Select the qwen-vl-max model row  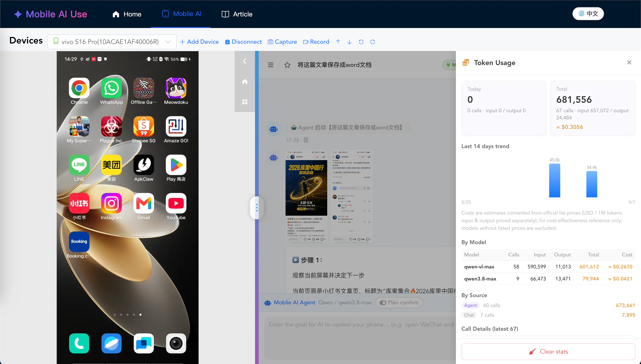pos(548,267)
